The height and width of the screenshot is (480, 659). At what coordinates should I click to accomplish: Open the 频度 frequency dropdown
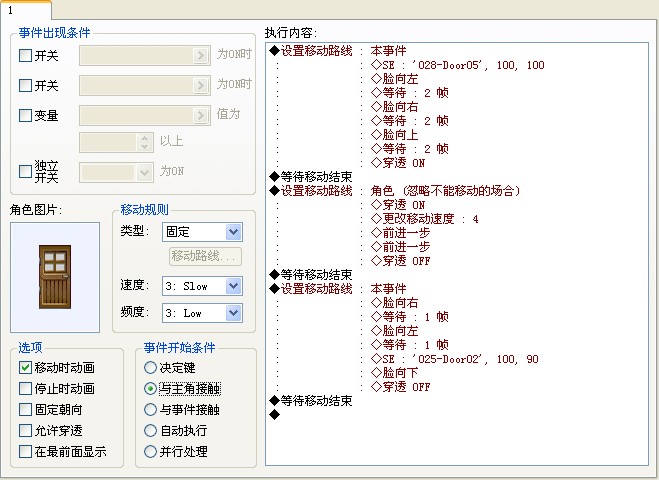pyautogui.click(x=202, y=313)
